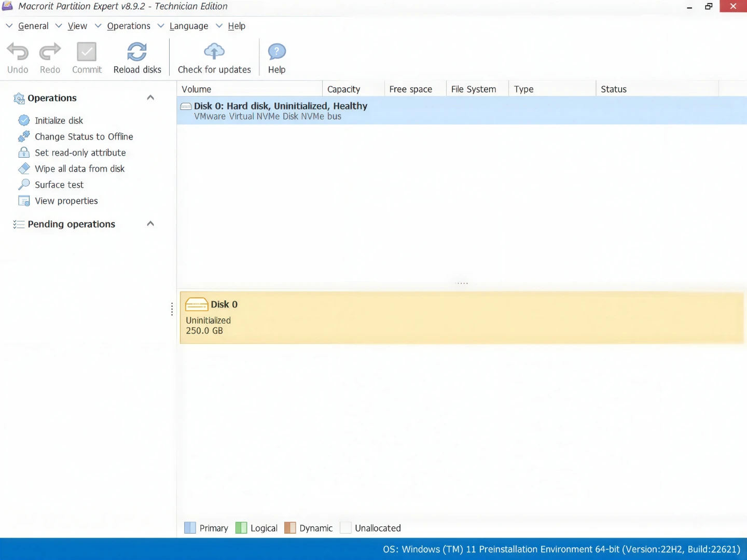Viewport: 747px width, 560px height.
Task: Start Surface test operation
Action: (x=59, y=185)
